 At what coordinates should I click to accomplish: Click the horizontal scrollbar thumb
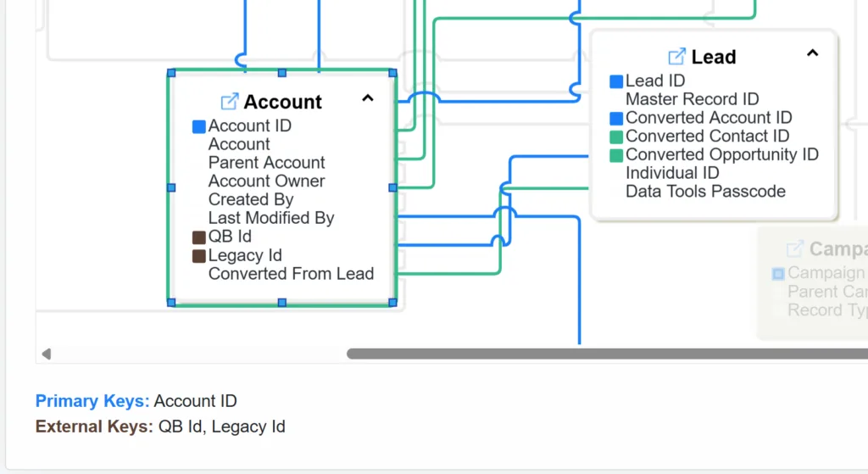(x=607, y=354)
